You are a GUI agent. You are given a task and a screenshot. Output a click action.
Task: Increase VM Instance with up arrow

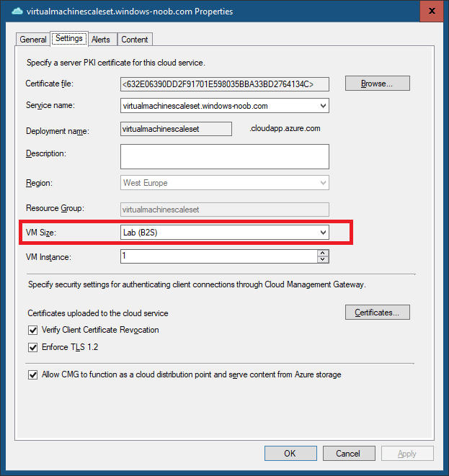(x=323, y=253)
